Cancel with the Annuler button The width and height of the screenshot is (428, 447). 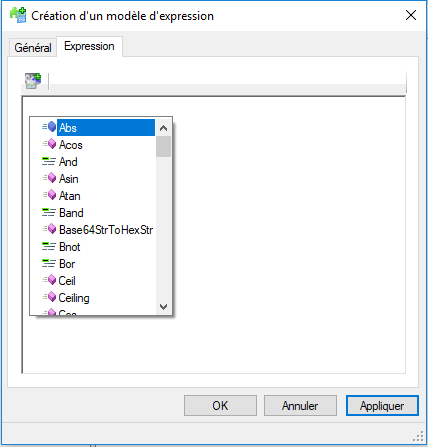point(300,406)
